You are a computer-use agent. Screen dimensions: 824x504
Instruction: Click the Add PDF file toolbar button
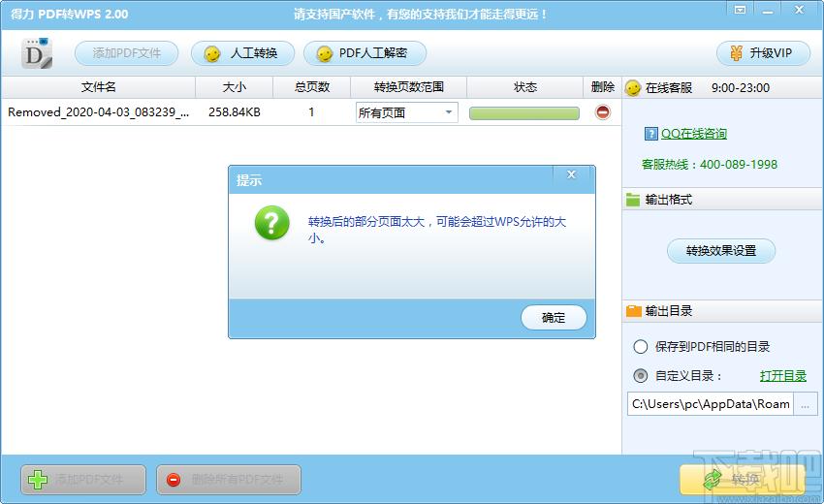click(x=127, y=53)
